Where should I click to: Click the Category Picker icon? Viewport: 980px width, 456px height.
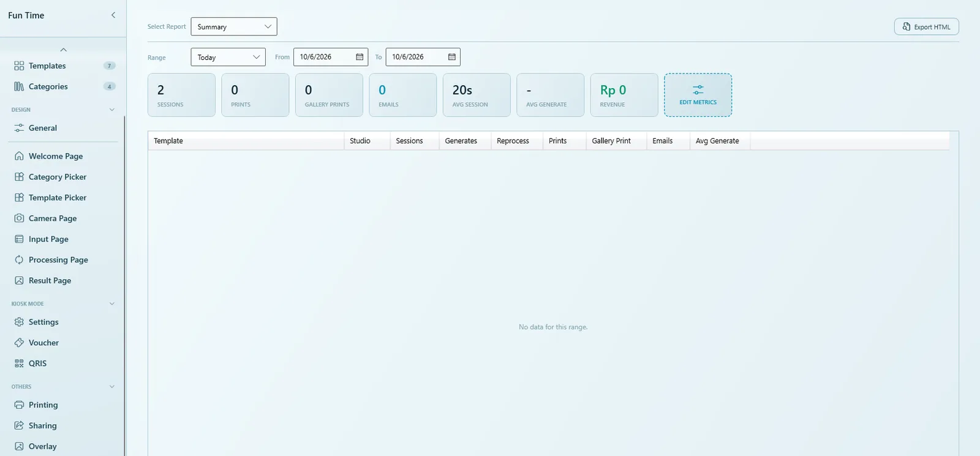(19, 177)
